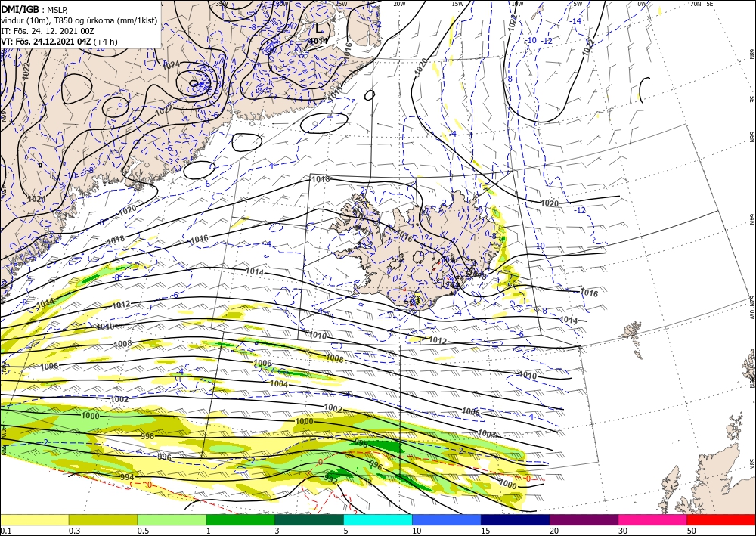Pick the blue 10–15 legend swatch
756x536 pixels.
tap(447, 519)
